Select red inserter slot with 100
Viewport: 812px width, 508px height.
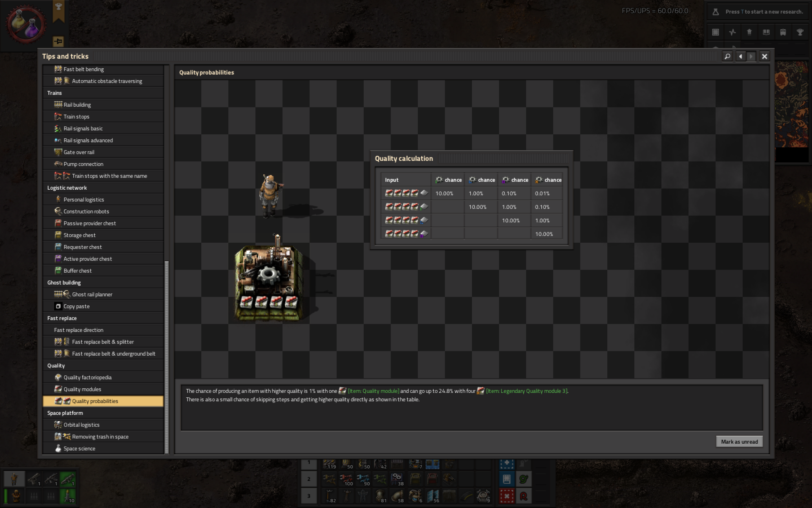346,479
